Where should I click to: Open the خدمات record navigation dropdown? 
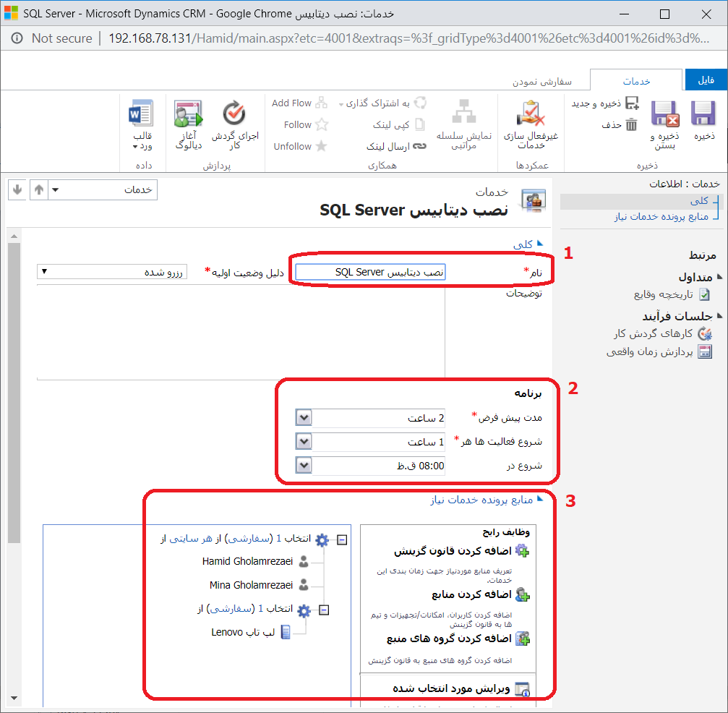point(56,189)
